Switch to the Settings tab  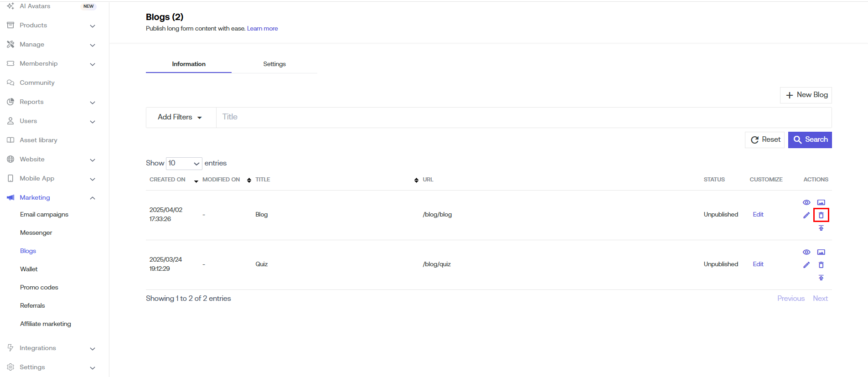tap(274, 64)
